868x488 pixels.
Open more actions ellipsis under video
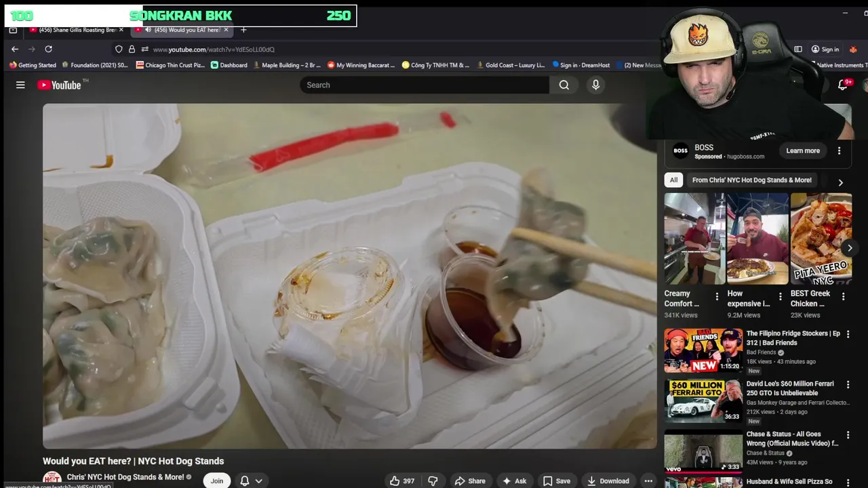point(648,481)
